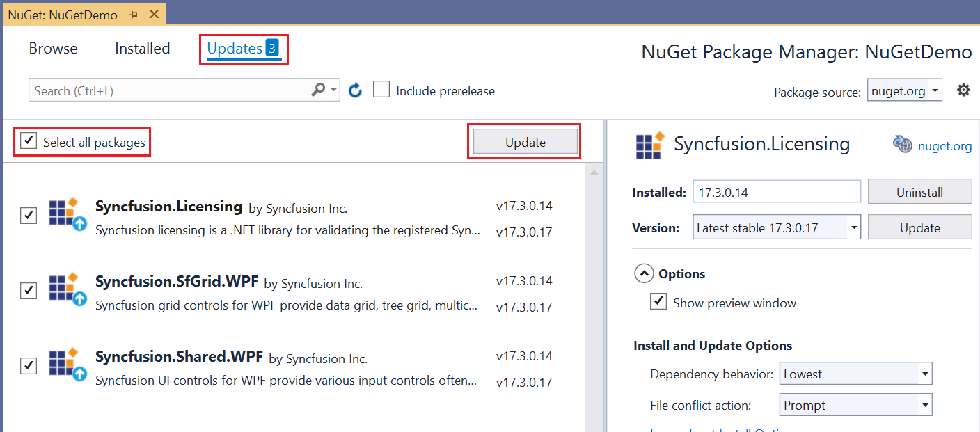This screenshot has height=432, width=980.
Task: Click the Syncfusion.SfGrid.WPF package icon
Action: (68, 289)
